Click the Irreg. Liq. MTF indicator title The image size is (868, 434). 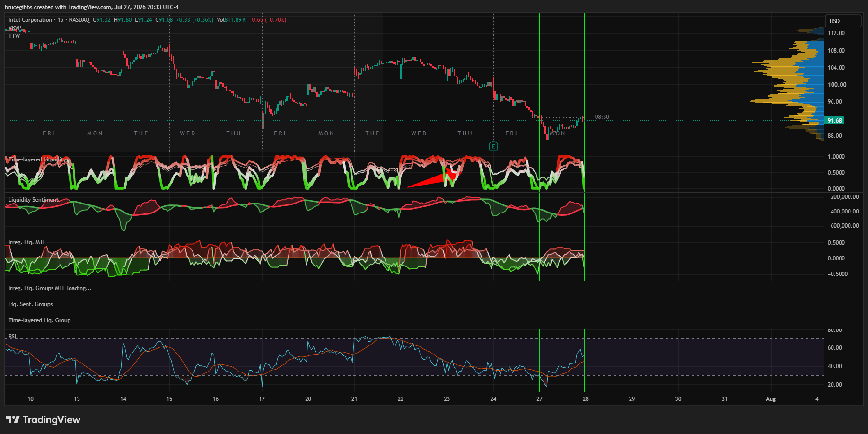tap(27, 242)
